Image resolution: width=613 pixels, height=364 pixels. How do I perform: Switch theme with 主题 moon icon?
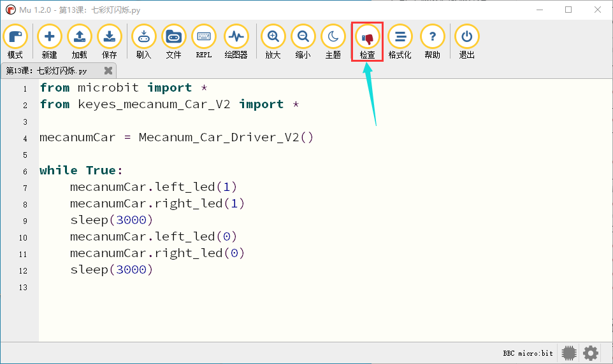pyautogui.click(x=333, y=41)
